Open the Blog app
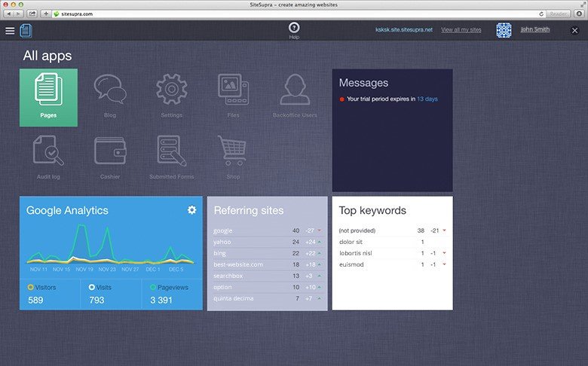The height and width of the screenshot is (366, 588). pyautogui.click(x=110, y=96)
